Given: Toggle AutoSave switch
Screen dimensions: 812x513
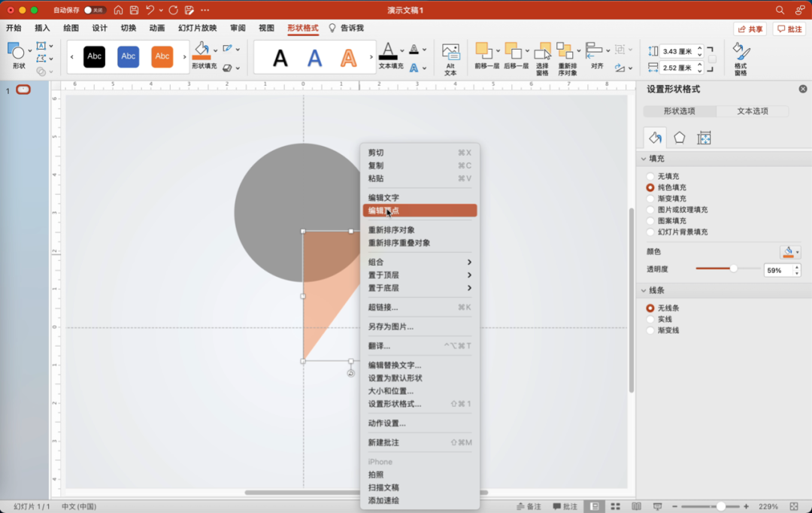Looking at the screenshot, I should point(94,10).
